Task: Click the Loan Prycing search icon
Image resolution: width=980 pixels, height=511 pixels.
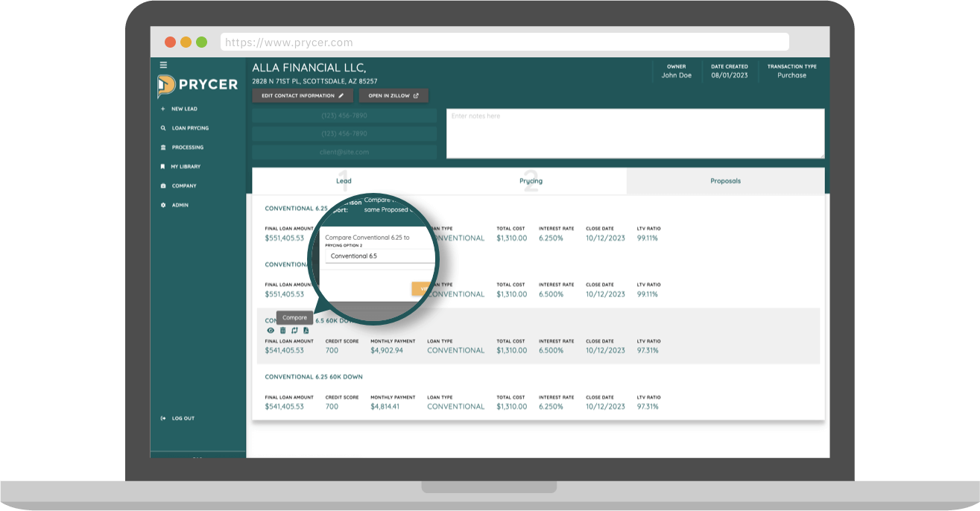Action: click(x=163, y=128)
